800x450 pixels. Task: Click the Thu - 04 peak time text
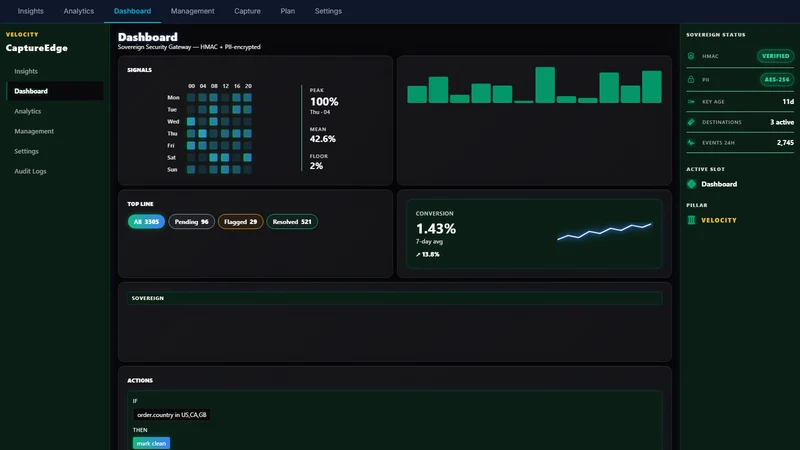click(320, 112)
